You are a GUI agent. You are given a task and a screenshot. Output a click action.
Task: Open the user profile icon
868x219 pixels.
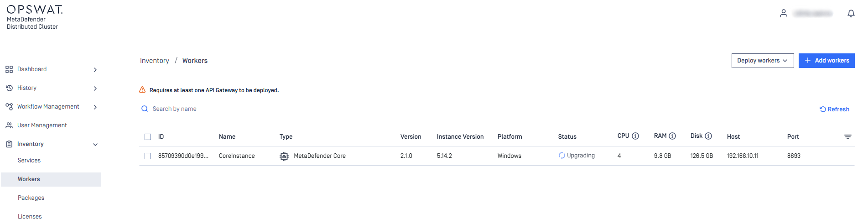[x=784, y=14]
